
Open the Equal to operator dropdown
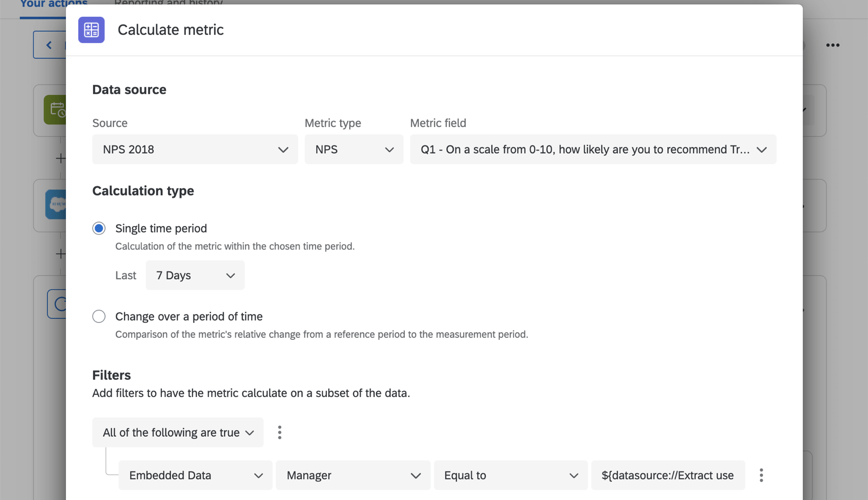coord(510,475)
